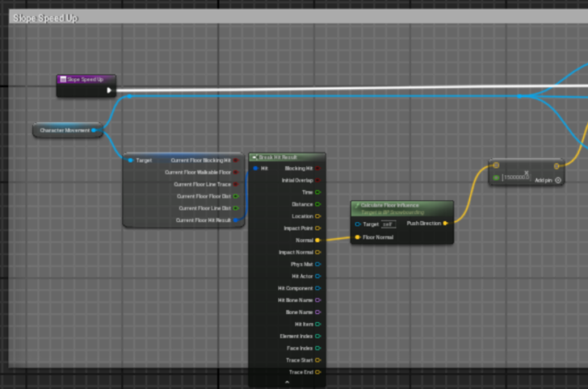Select the Calculate Floor Influence node header

coord(402,209)
